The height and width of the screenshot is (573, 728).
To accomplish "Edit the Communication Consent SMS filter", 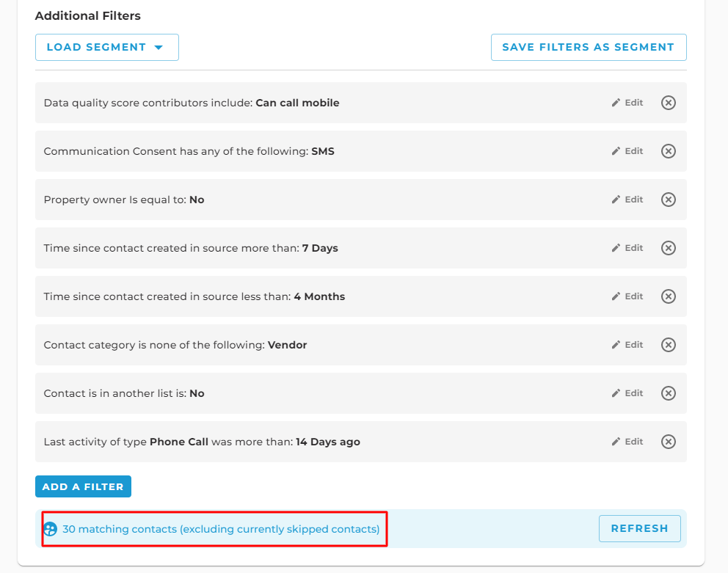I will (627, 151).
